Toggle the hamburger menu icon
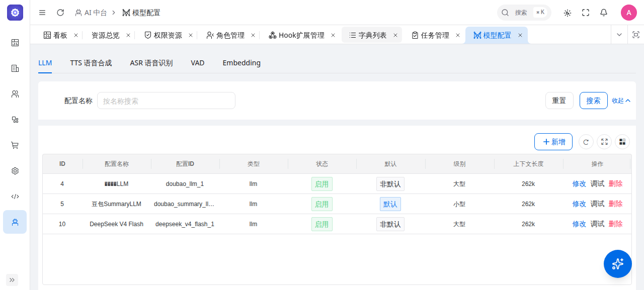The width and height of the screenshot is (644, 290). tap(42, 13)
